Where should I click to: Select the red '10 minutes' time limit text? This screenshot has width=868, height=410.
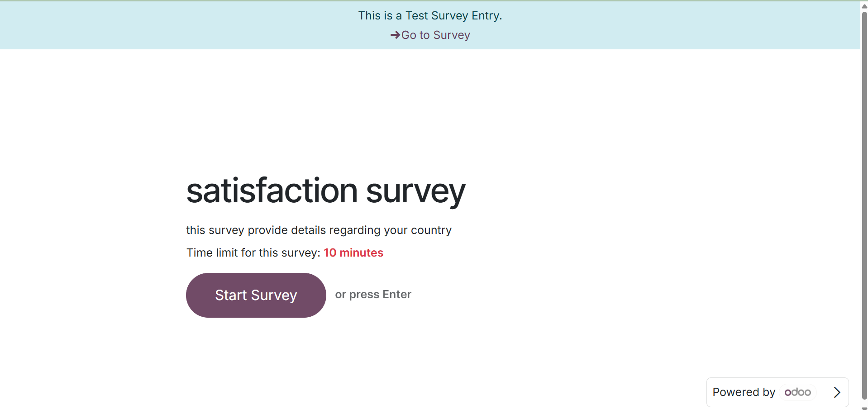[353, 253]
